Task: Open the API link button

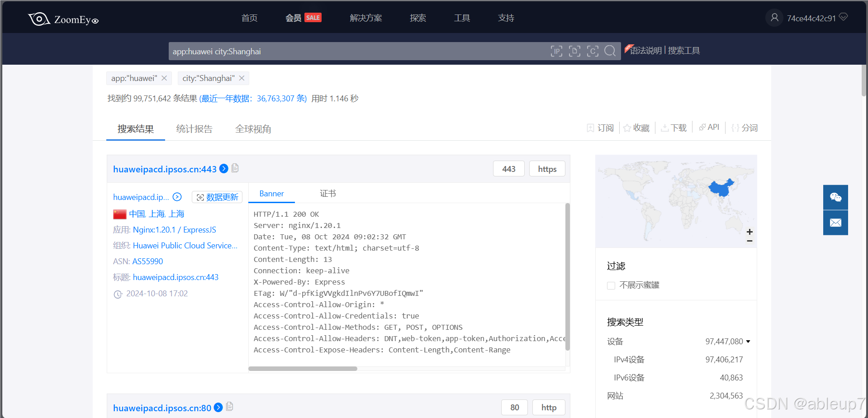Action: point(709,127)
